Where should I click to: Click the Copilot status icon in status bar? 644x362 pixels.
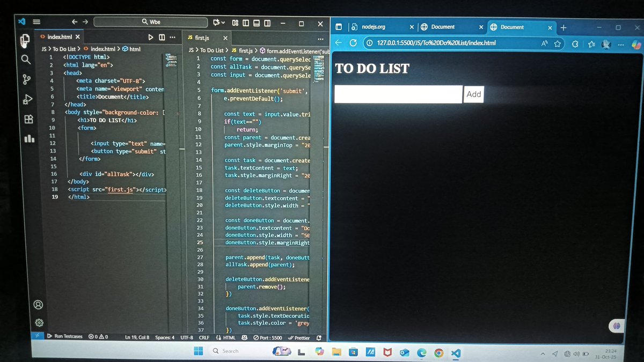[x=244, y=338]
